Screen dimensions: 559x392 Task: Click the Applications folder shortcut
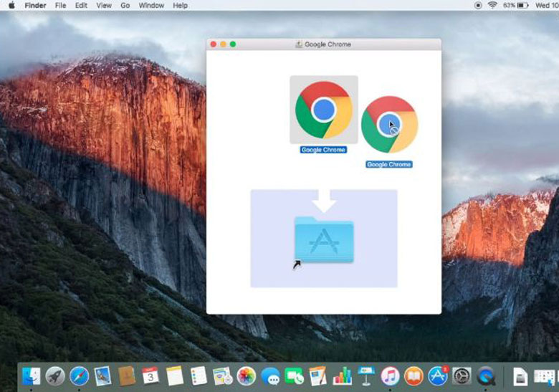[x=324, y=239]
